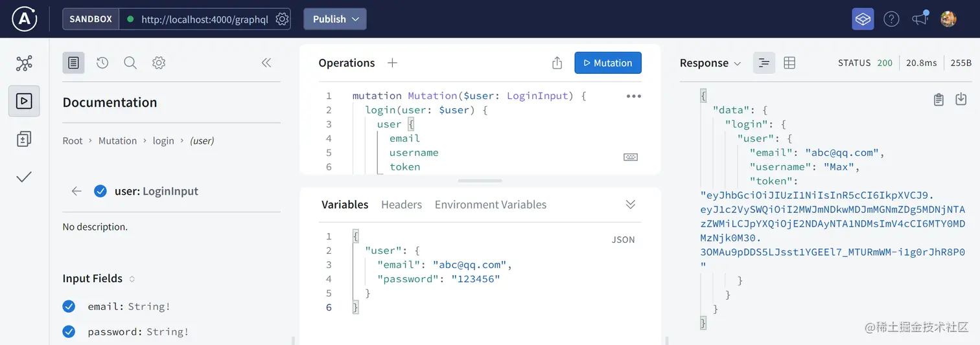Screen dimensions: 980x345
Task: Collapse the Variables panel with chevrons
Action: click(x=631, y=205)
